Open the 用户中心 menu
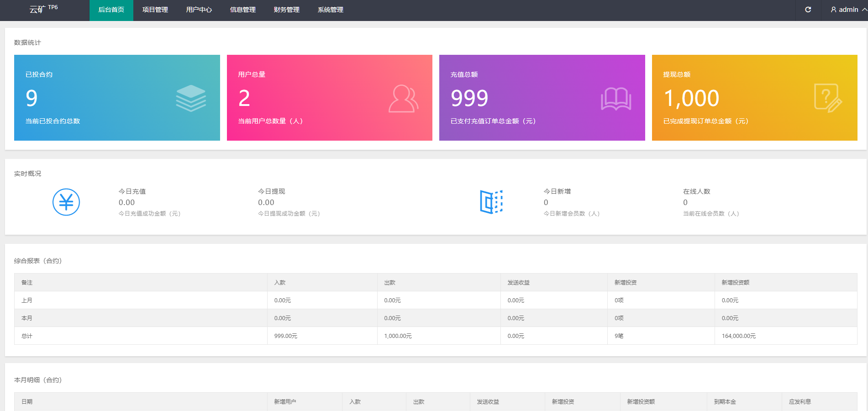The width and height of the screenshot is (868, 411). [x=199, y=10]
